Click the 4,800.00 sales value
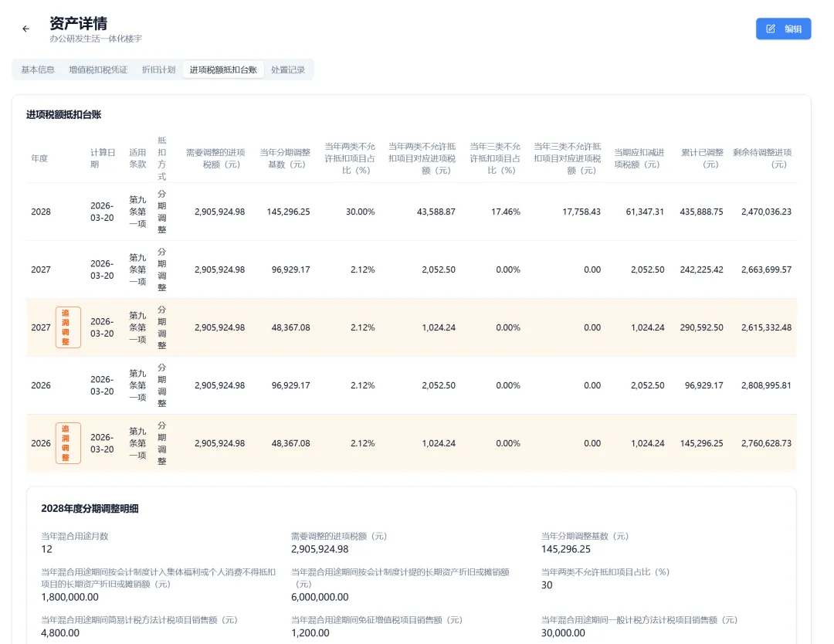Screen dimensions: 834x644 (60, 633)
